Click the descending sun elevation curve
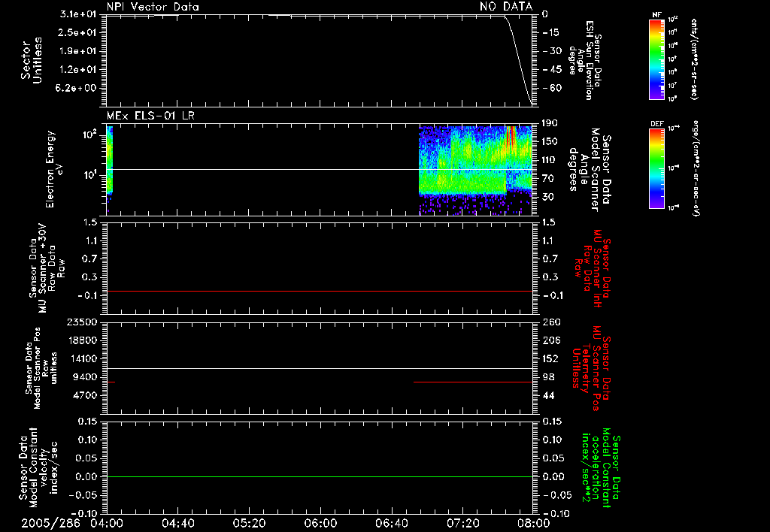770x532 pixels. click(x=518, y=59)
